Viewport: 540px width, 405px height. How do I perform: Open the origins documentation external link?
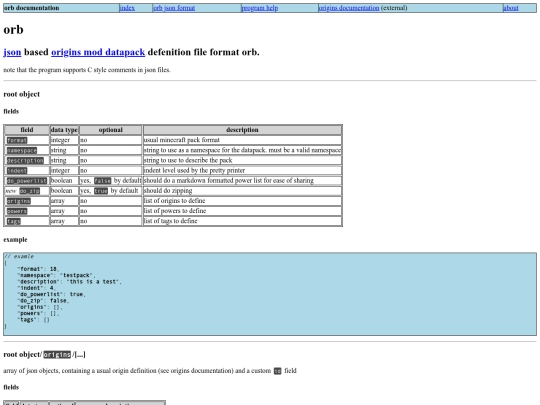point(349,8)
